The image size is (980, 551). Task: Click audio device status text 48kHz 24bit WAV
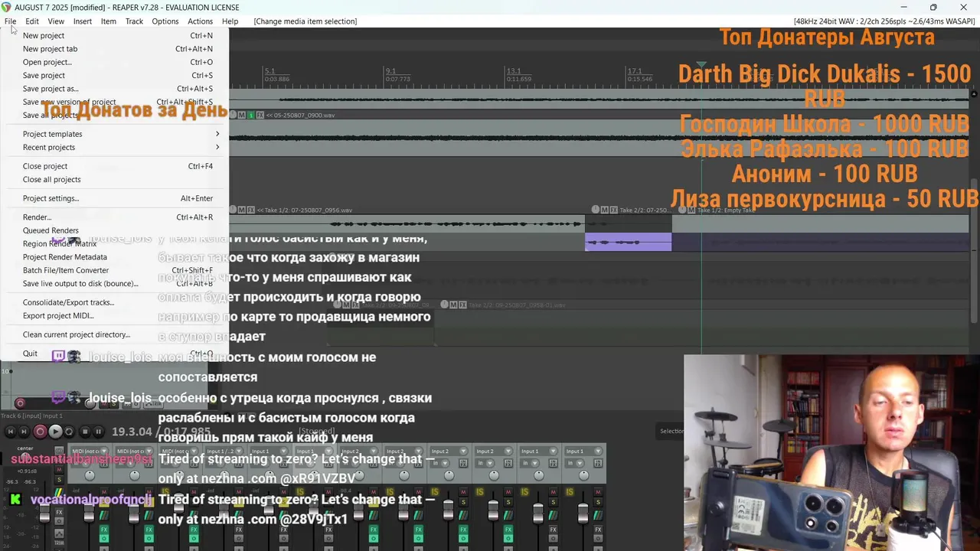884,21
